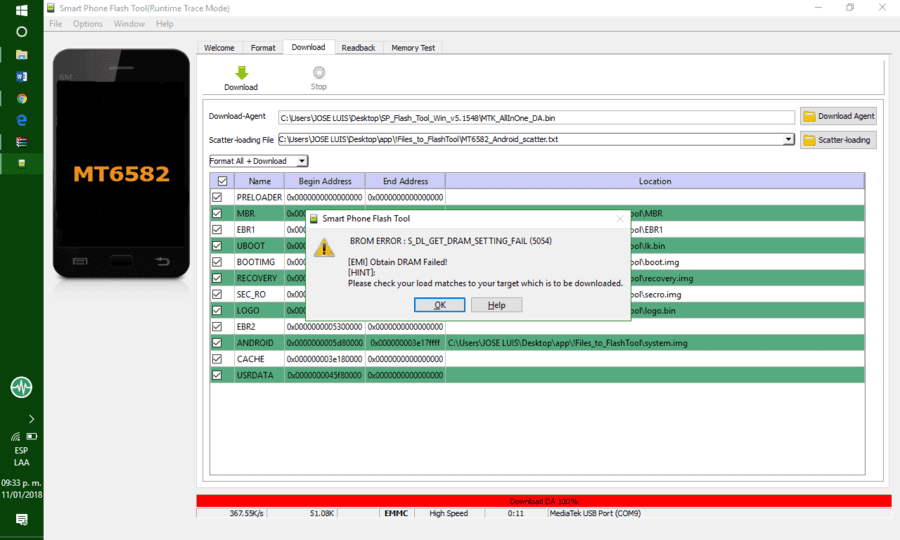This screenshot has height=540, width=900.
Task: Click the Begin Address column header
Action: (325, 181)
